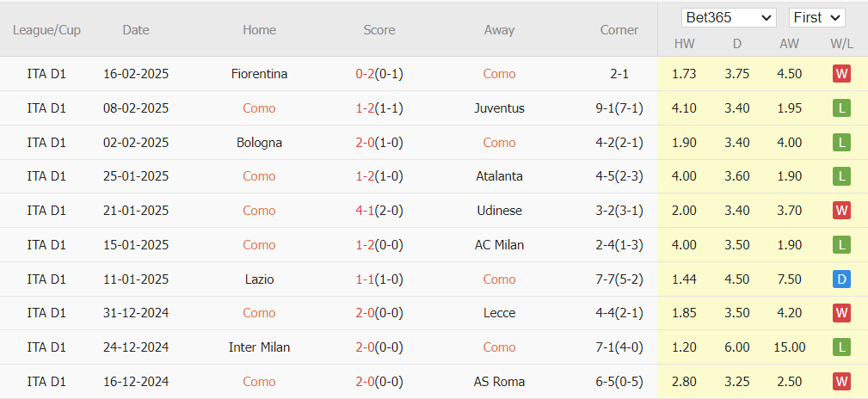Open the Bet365 bookmaker dropdown
This screenshot has height=399, width=868.
coord(729,18)
